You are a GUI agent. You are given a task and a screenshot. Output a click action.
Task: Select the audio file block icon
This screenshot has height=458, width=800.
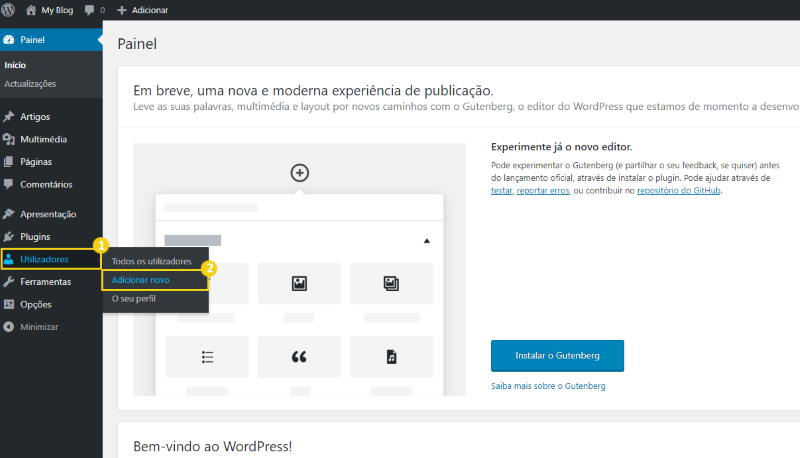coord(391,357)
